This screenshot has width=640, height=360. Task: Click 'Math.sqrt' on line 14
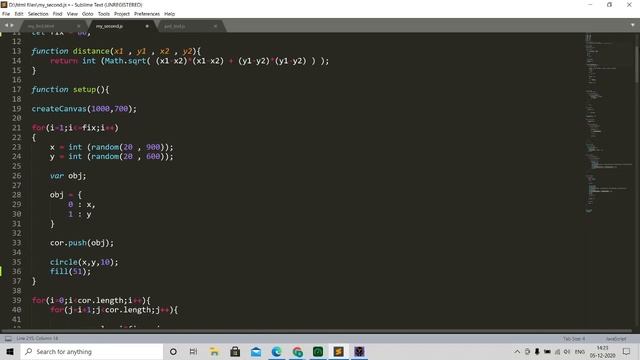[126, 61]
